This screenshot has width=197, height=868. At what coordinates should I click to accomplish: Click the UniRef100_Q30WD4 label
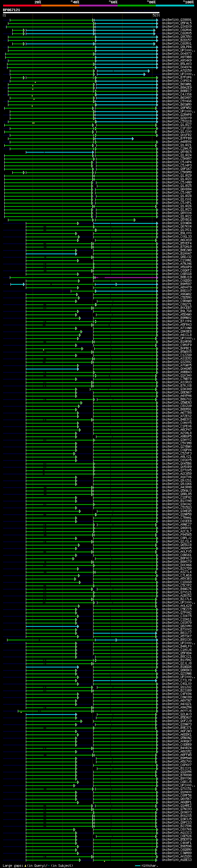coord(177,223)
